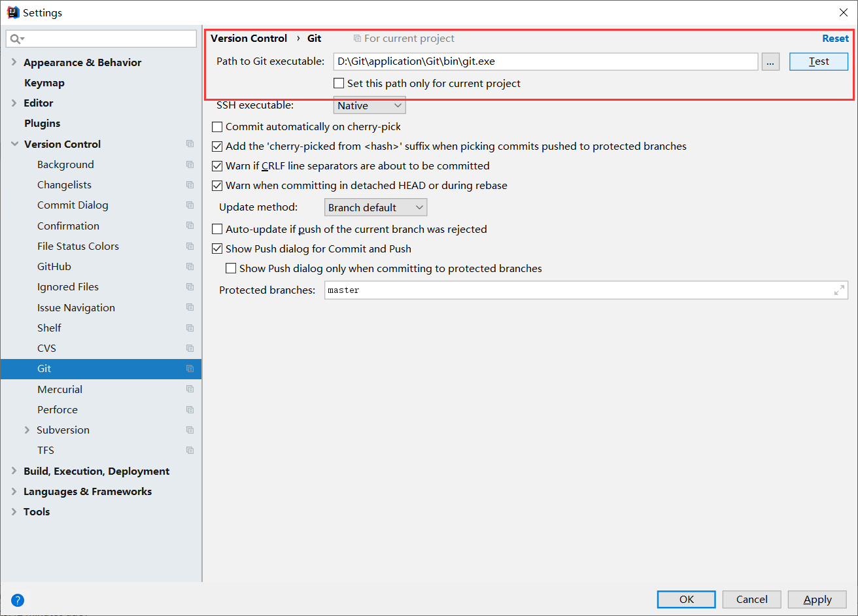Click project-level icon beside CVS
This screenshot has height=616, width=858.
pyautogui.click(x=190, y=348)
